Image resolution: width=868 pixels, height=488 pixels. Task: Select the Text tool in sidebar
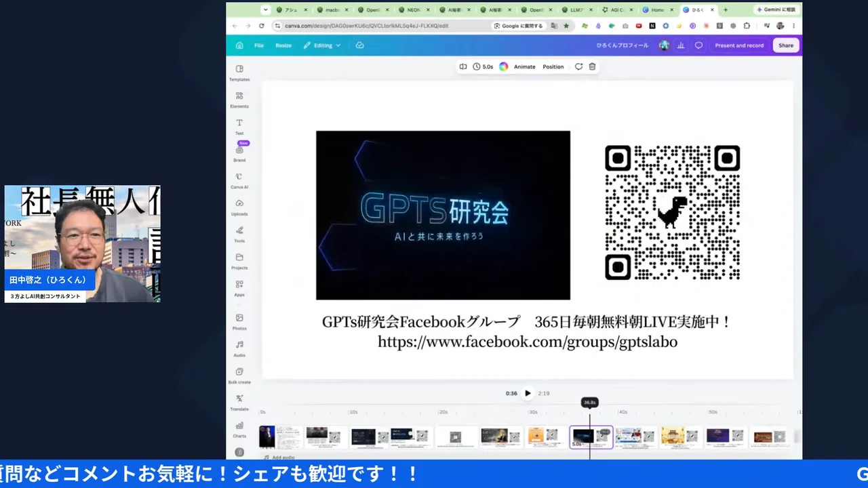pos(239,127)
